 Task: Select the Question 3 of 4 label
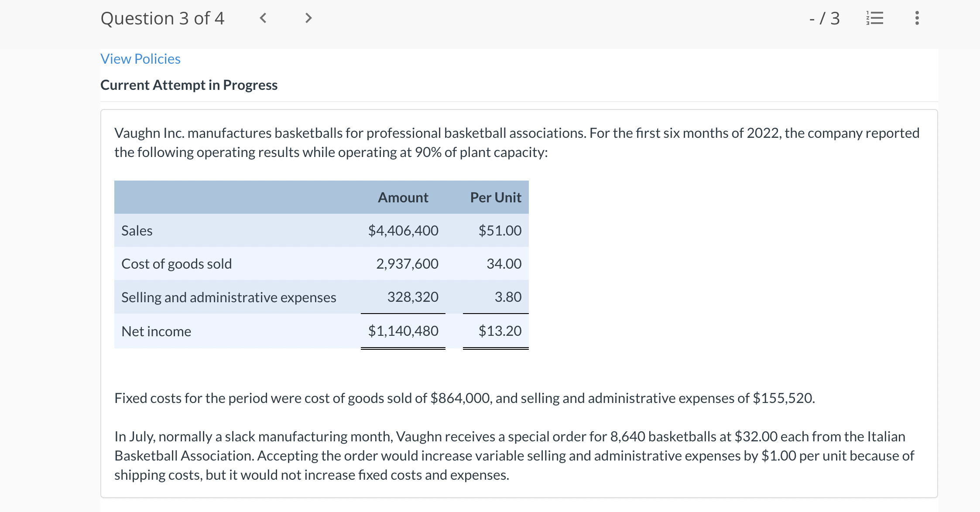(162, 18)
